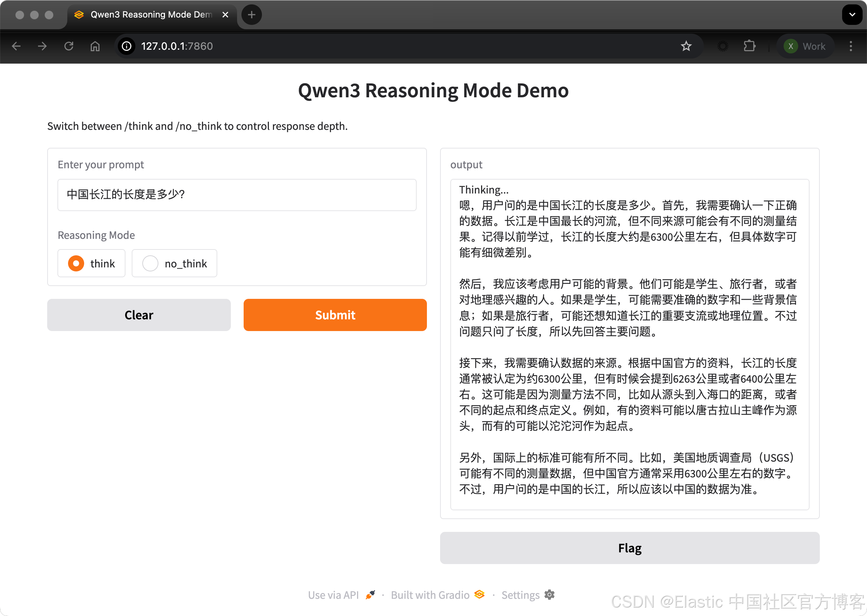Viewport: 867px width, 616px height.
Task: Open the Work profile menu
Action: pyautogui.click(x=806, y=46)
